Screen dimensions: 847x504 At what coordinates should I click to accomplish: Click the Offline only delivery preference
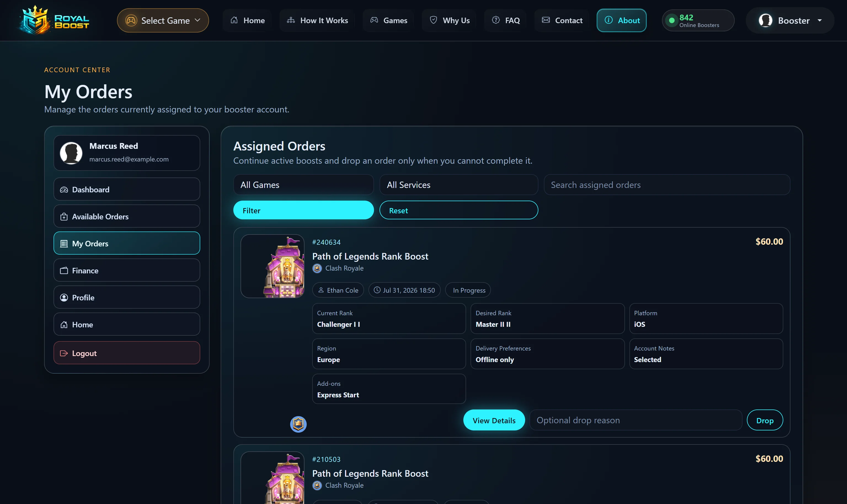click(x=495, y=360)
